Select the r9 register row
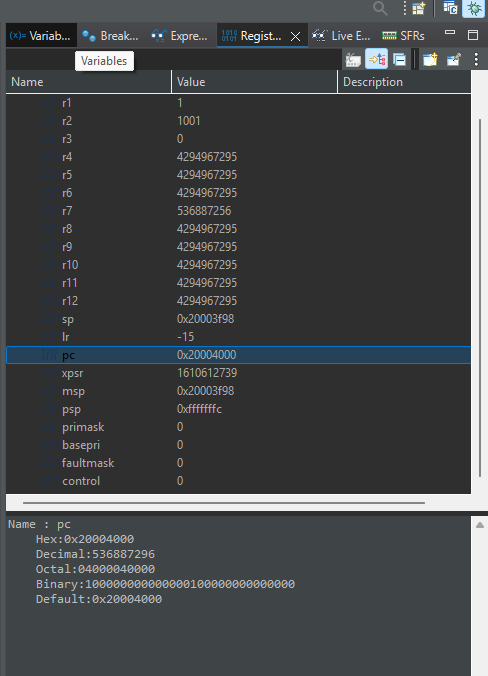This screenshot has height=676, width=488. click(238, 247)
